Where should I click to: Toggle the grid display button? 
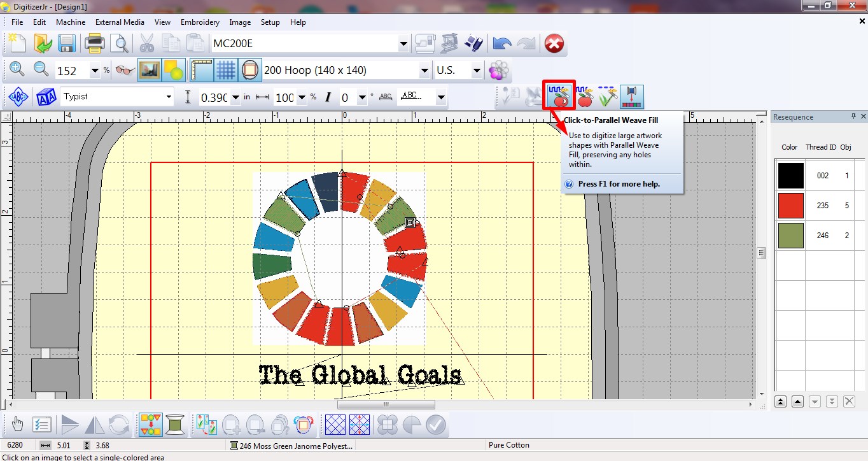(x=226, y=70)
